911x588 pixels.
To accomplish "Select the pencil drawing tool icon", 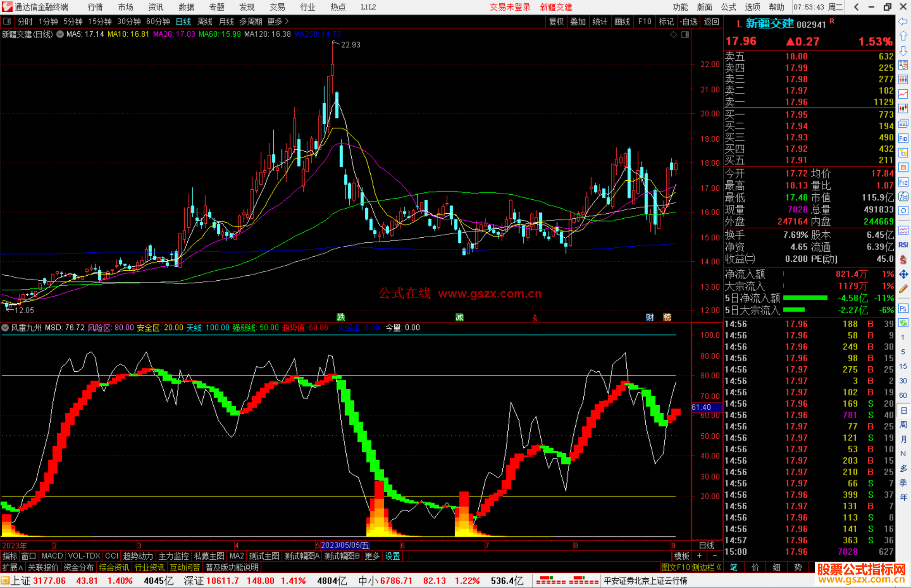I will [903, 289].
